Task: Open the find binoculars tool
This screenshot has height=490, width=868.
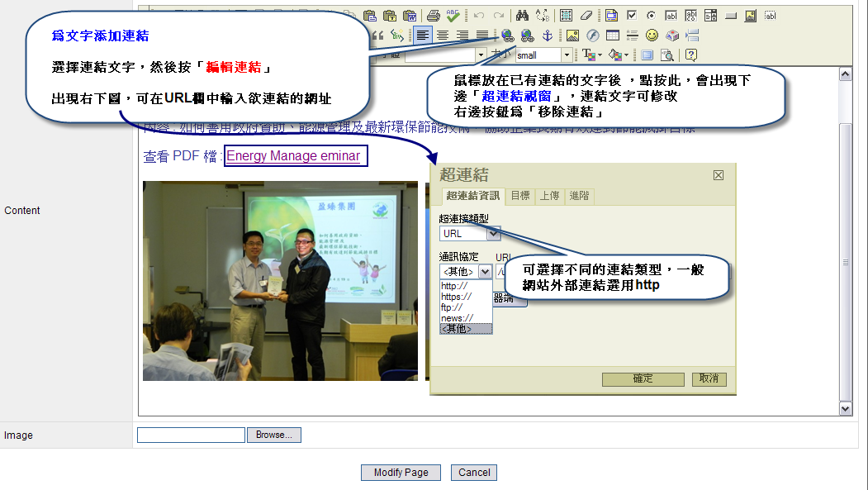Action: click(521, 15)
